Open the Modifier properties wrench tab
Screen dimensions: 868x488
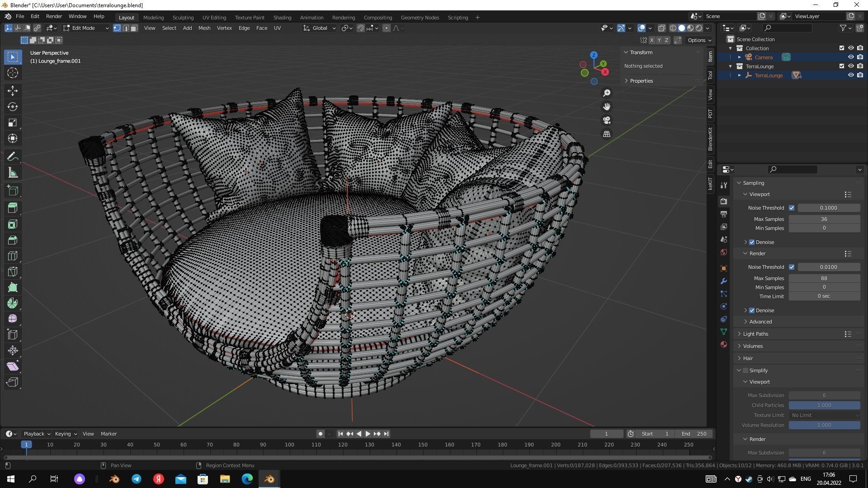tap(724, 281)
